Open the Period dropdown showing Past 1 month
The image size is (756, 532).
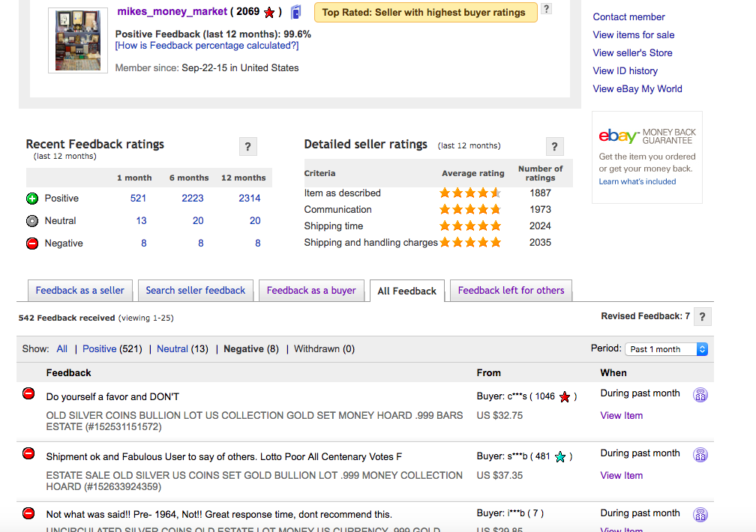click(x=667, y=349)
